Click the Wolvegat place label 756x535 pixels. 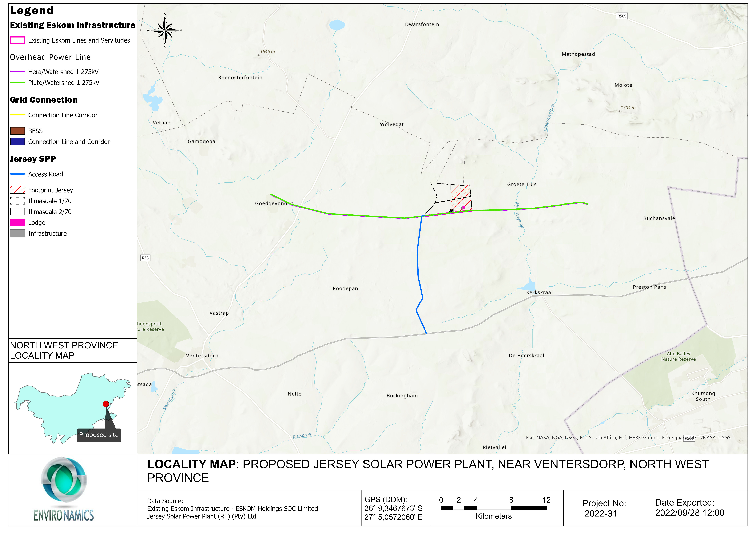(392, 125)
